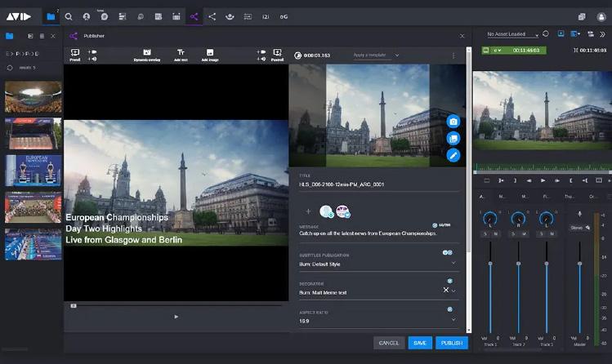Image resolution: width=612 pixels, height=364 pixels.
Task: Click the Preroll icon in Publisher
Action: [75, 54]
